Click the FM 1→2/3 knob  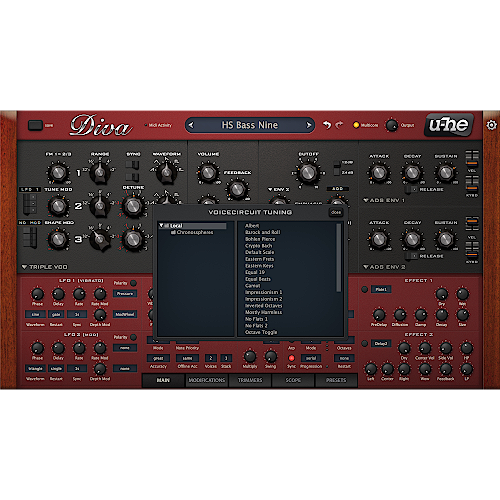pos(58,172)
